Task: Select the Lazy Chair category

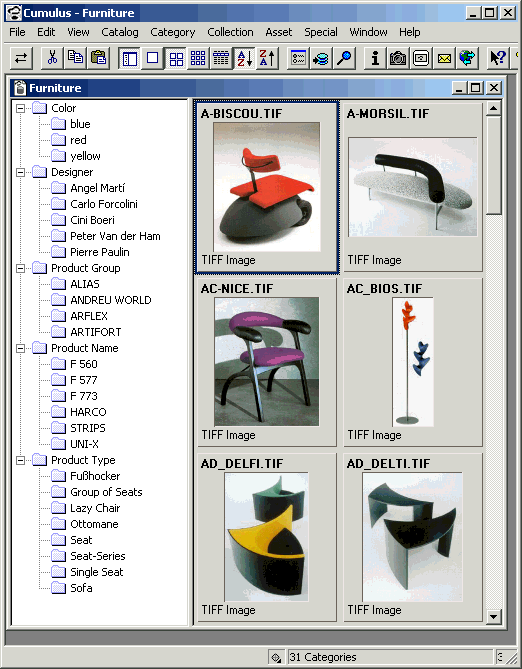Action: click(95, 508)
